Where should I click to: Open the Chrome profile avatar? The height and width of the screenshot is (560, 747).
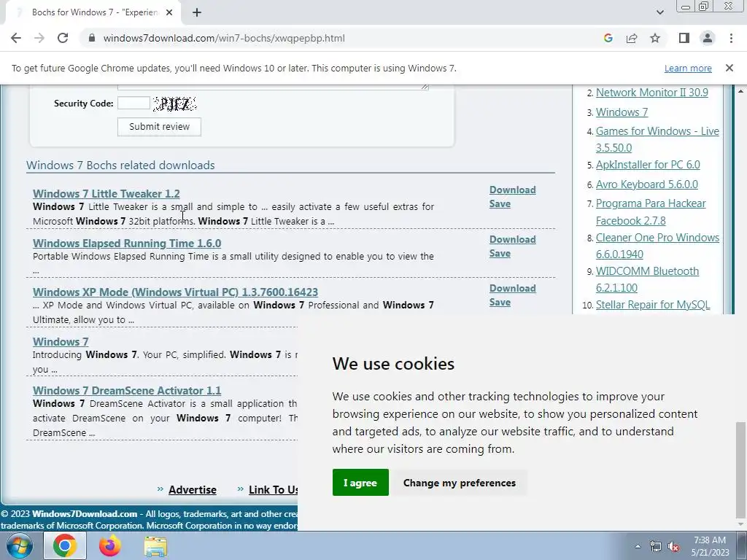coord(708,38)
